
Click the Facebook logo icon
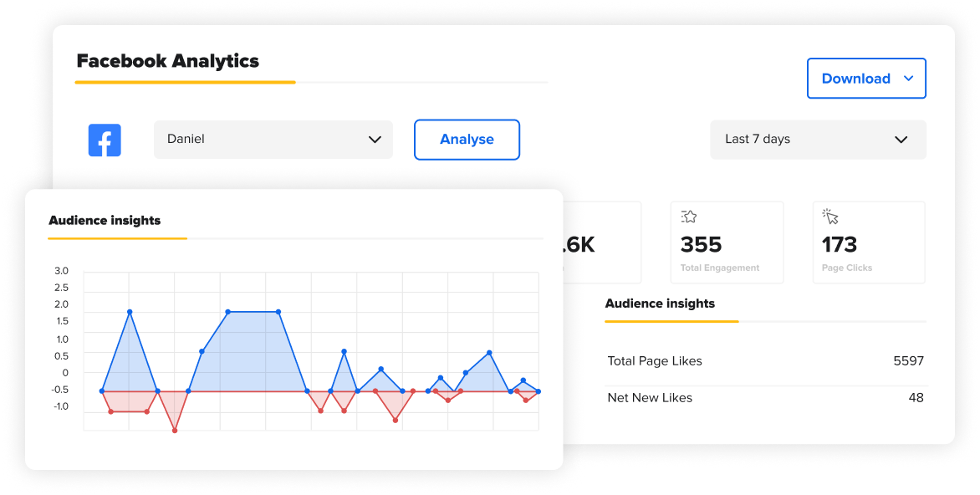point(105,140)
